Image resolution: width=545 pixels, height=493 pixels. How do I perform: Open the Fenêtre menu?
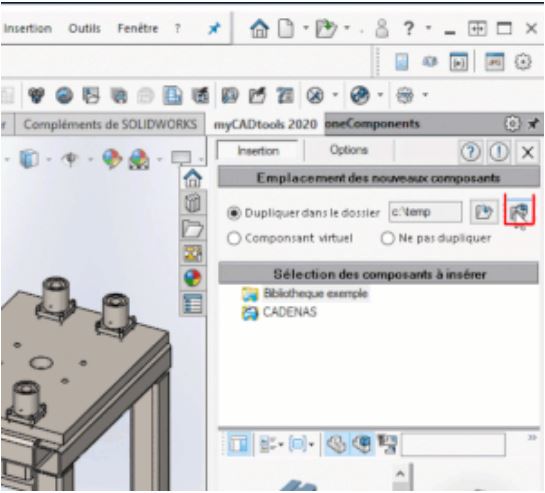coord(138,28)
